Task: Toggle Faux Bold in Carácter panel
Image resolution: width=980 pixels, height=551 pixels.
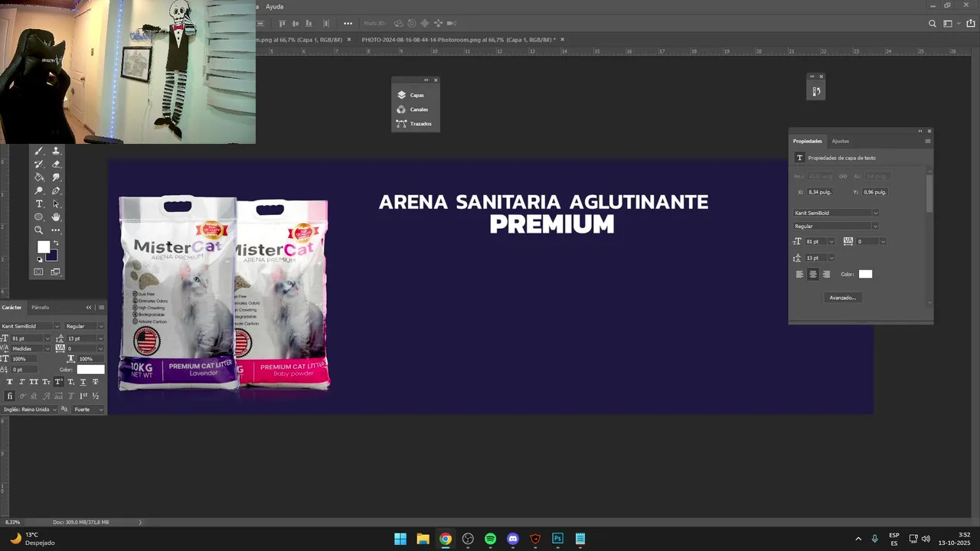Action: pos(10,382)
